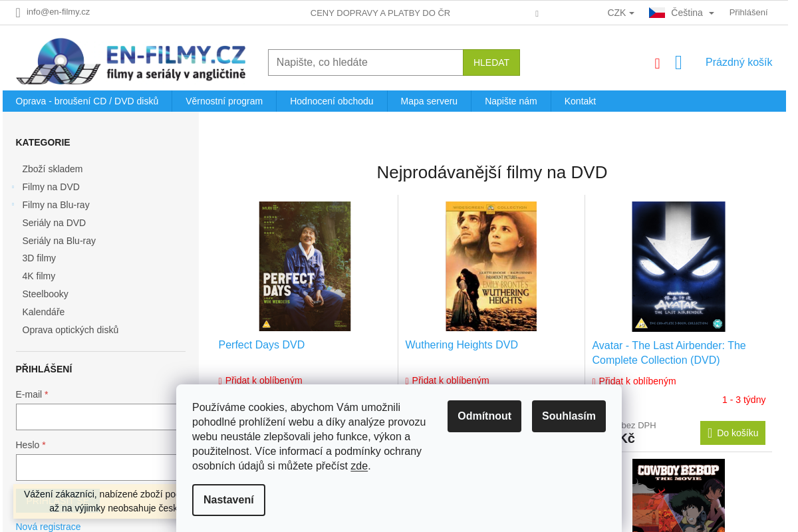798x532 pixels.
Task: Add Perfect Days to favorites (Přidat k oblíbeným)
Action: 261,381
